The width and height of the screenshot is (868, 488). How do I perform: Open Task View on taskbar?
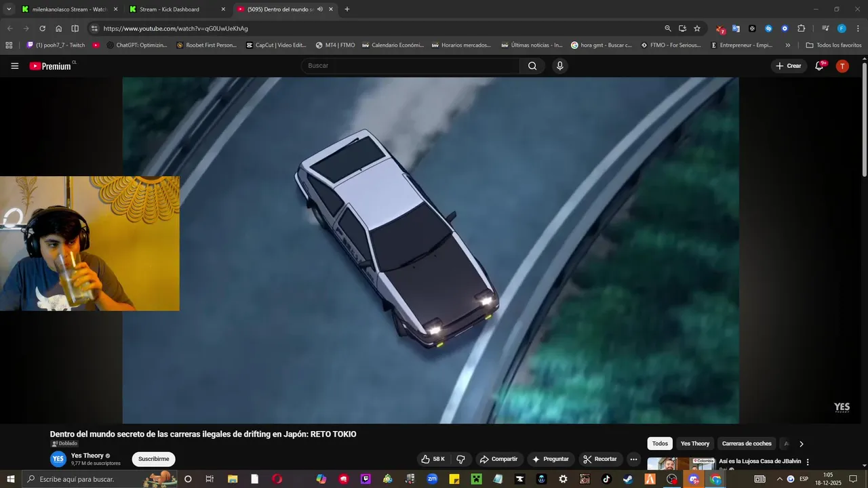[x=210, y=479]
